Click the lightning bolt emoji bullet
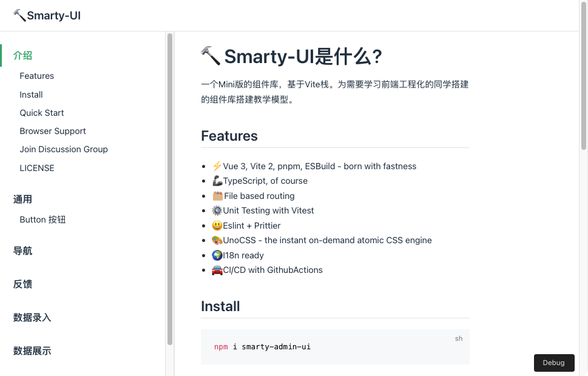The width and height of the screenshot is (588, 376). click(217, 166)
